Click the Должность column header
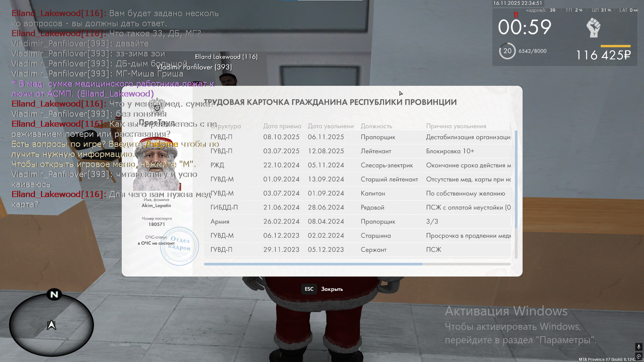The height and width of the screenshot is (362, 644). (376, 126)
